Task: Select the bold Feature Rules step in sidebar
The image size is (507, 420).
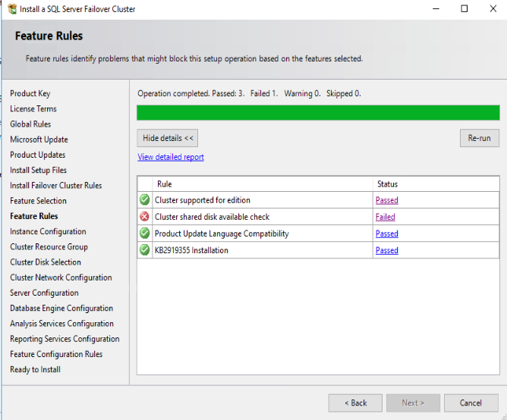Action: [34, 216]
